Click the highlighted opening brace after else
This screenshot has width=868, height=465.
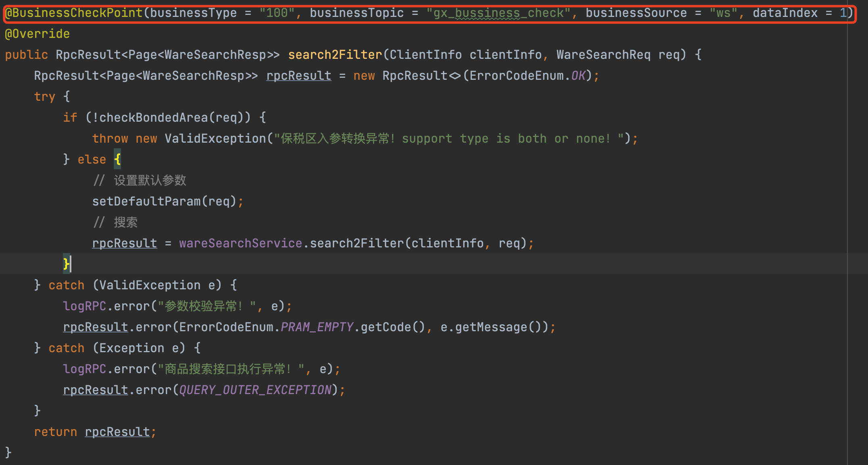tap(117, 160)
